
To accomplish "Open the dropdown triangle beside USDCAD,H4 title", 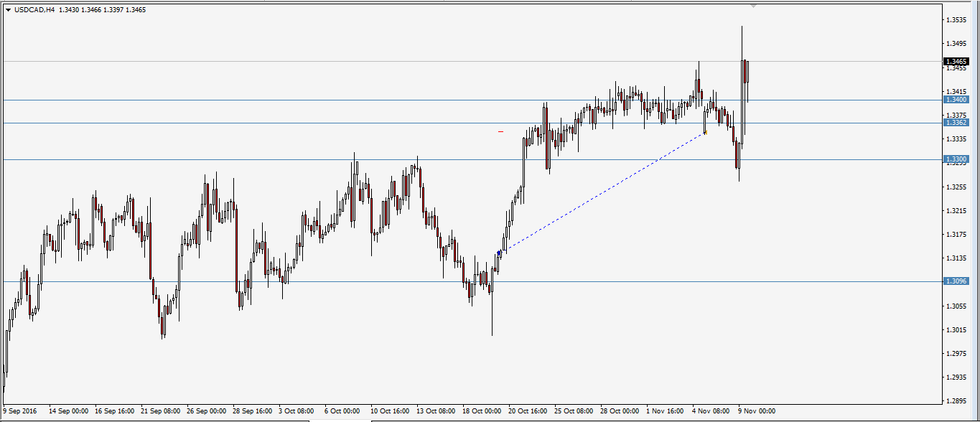I will tap(8, 10).
